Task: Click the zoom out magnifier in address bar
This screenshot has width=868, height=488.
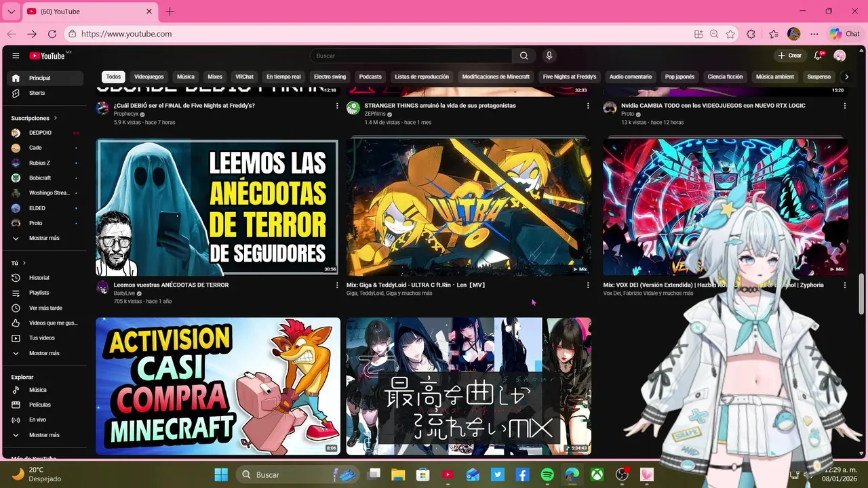Action: (x=714, y=34)
